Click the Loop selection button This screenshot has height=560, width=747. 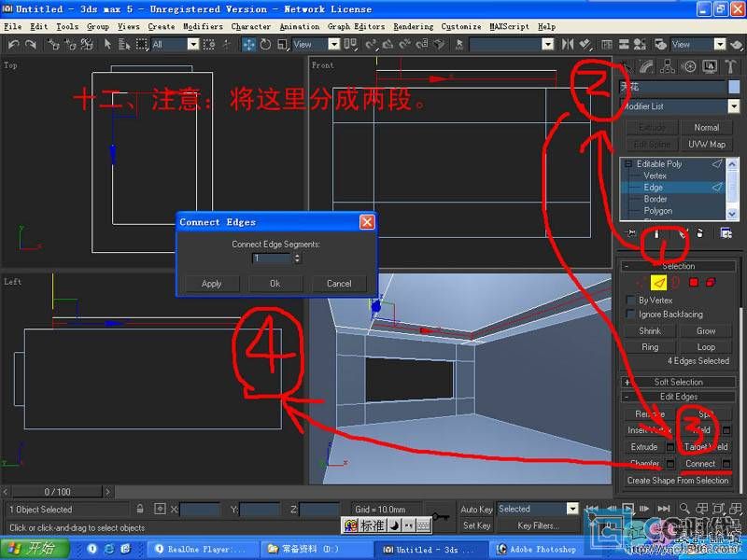click(x=706, y=347)
